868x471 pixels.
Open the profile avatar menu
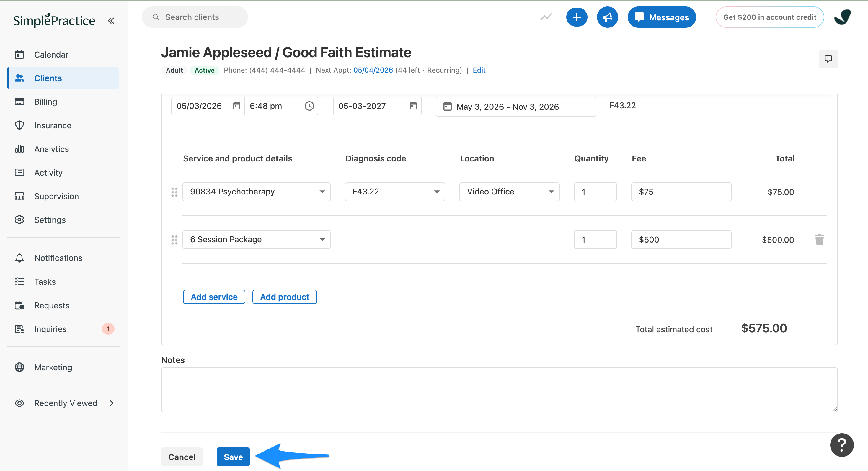click(842, 17)
